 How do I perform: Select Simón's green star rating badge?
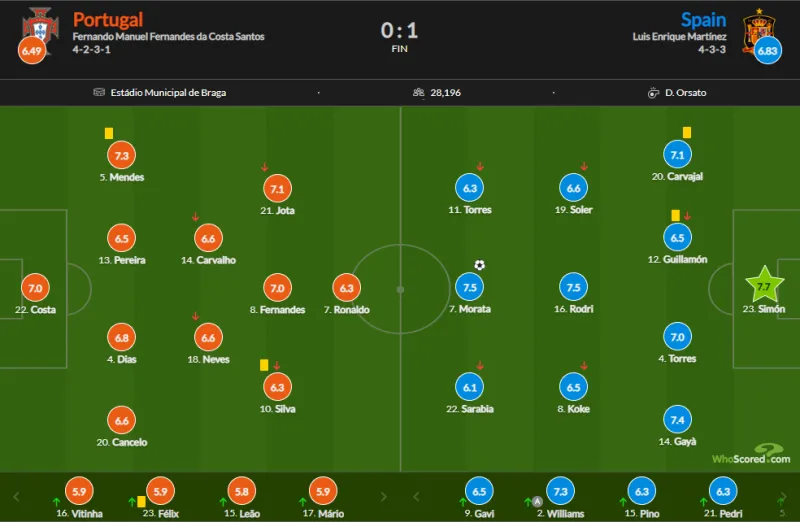(765, 287)
